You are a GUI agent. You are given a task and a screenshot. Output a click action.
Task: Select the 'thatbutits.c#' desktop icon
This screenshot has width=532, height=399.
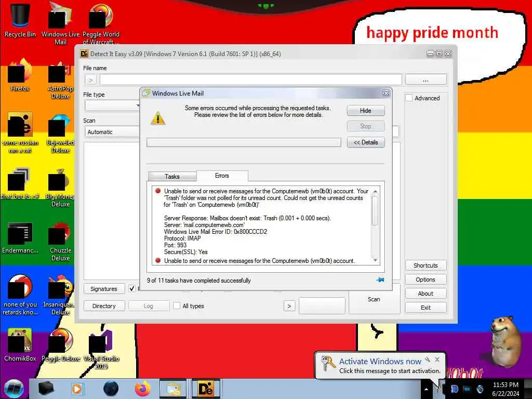coord(20,183)
